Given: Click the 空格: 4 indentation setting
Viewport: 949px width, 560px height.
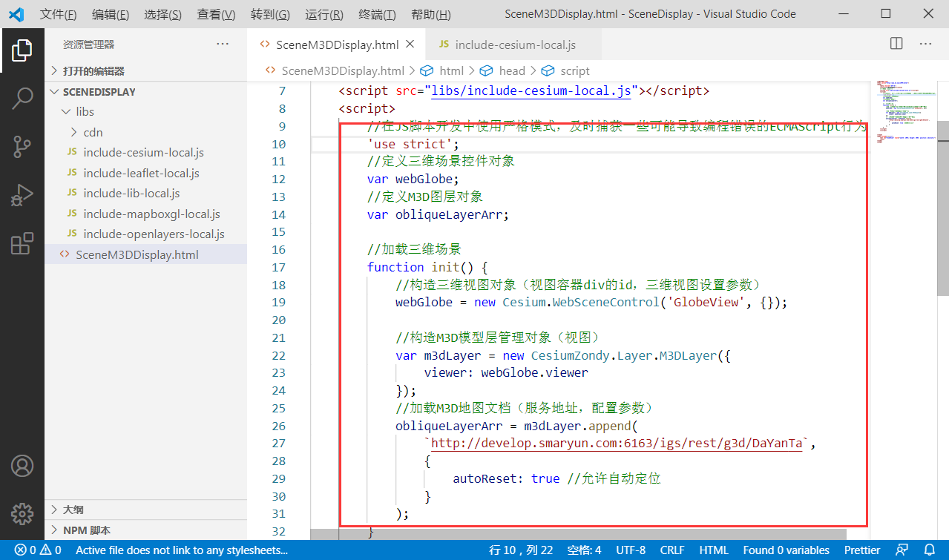Looking at the screenshot, I should pos(584,550).
